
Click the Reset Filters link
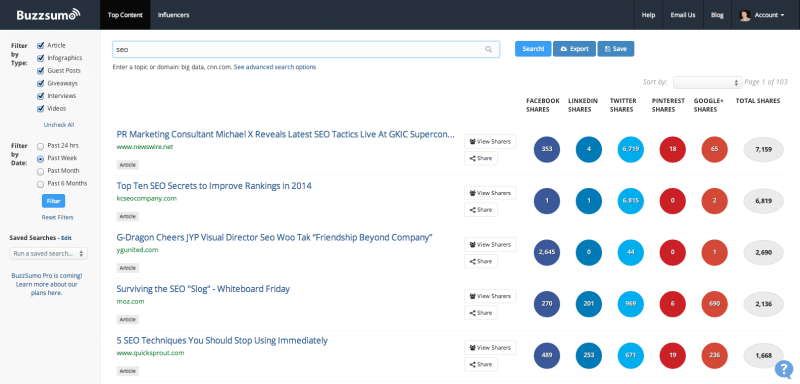pos(58,217)
